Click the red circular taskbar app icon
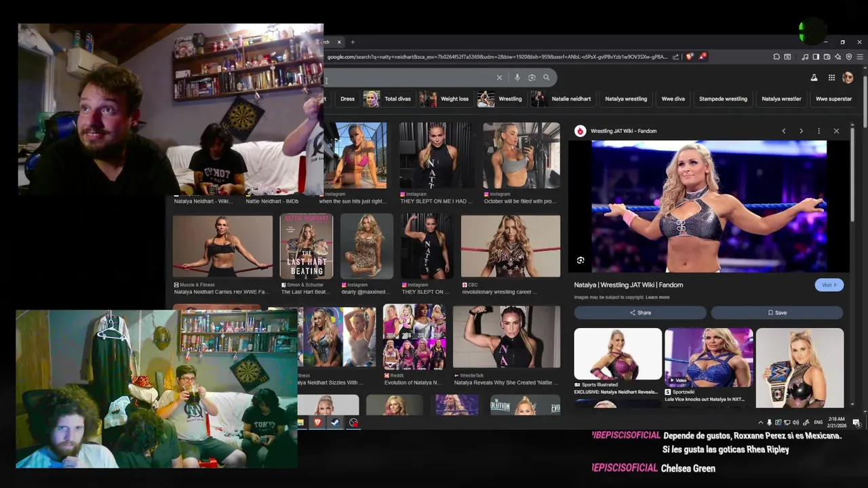Viewport: 868px width, 488px height. 353,422
